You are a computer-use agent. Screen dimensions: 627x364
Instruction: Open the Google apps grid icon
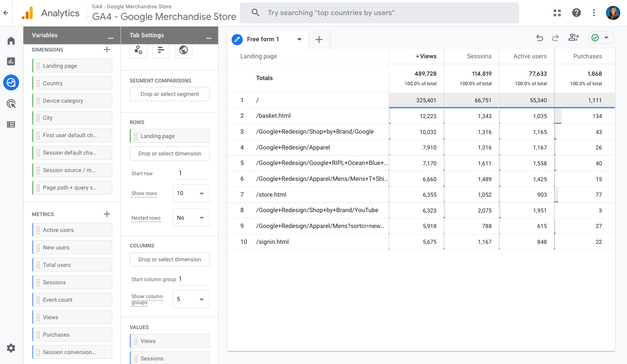tap(557, 13)
